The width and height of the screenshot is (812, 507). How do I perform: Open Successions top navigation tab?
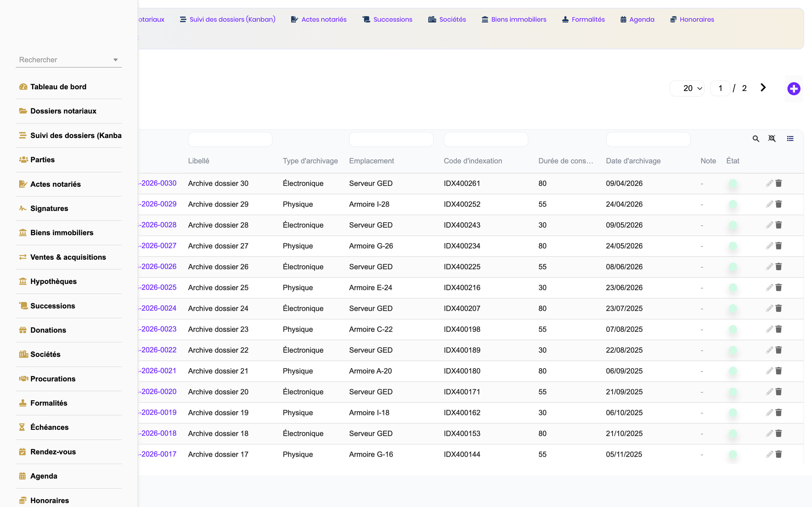point(387,20)
